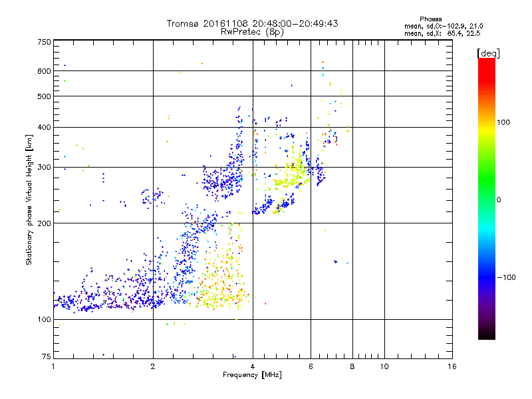532x399 pixels.
Task: Click the Stationary phase Virtual Height axis label
Action: (29, 199)
